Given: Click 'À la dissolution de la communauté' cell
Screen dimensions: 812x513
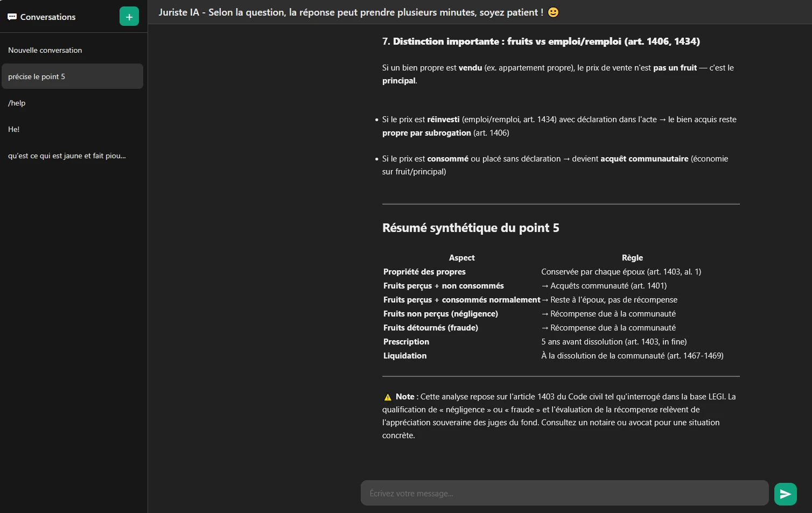Looking at the screenshot, I should tap(632, 356).
